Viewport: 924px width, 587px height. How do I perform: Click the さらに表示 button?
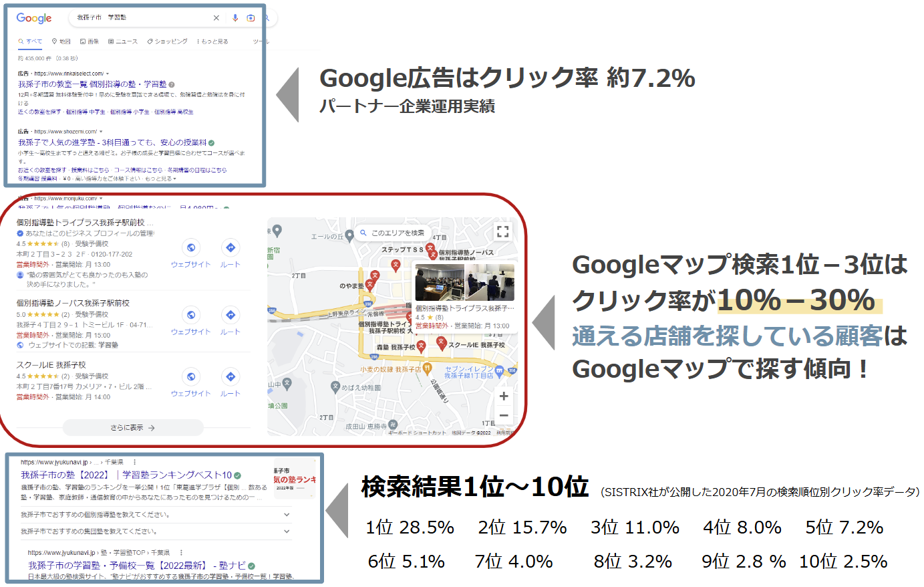click(x=133, y=428)
